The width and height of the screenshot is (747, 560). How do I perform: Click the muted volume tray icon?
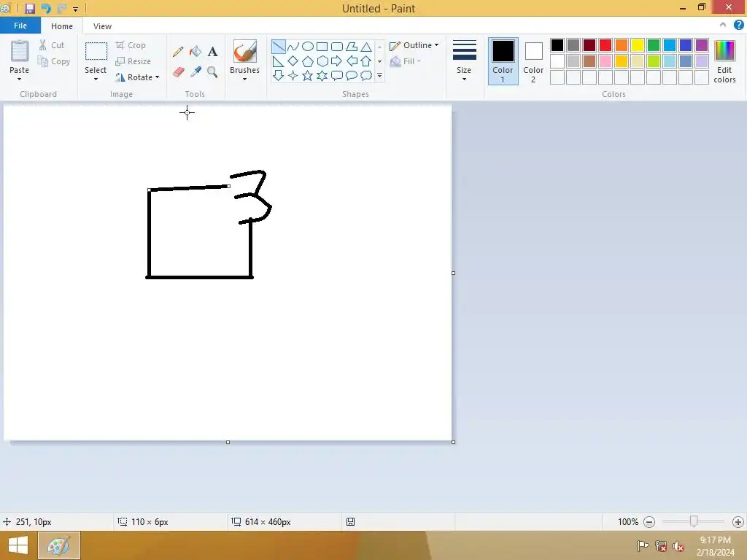coord(678,546)
